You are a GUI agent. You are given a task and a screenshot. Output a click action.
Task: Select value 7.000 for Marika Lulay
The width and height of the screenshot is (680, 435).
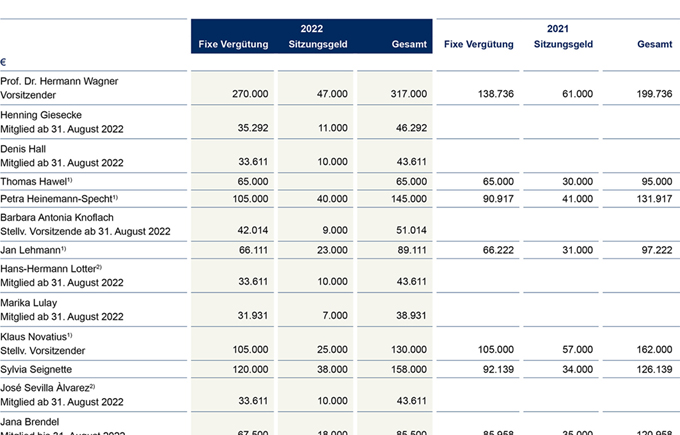[335, 316]
